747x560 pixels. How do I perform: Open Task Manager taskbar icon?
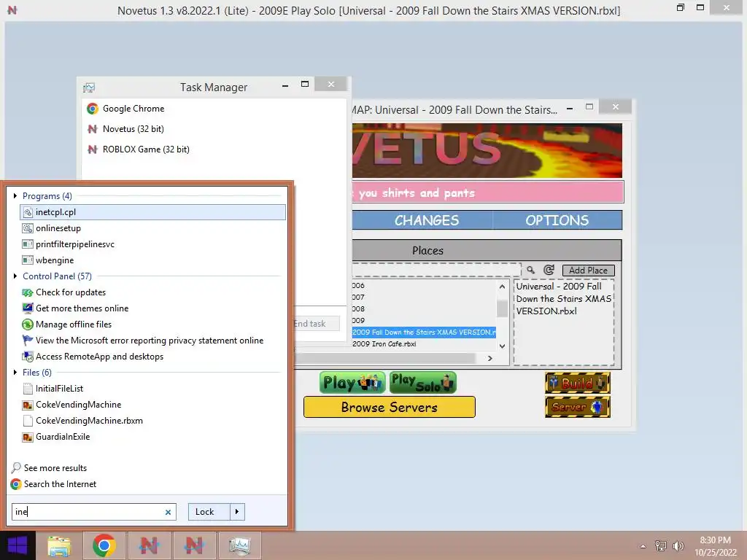[x=239, y=545]
